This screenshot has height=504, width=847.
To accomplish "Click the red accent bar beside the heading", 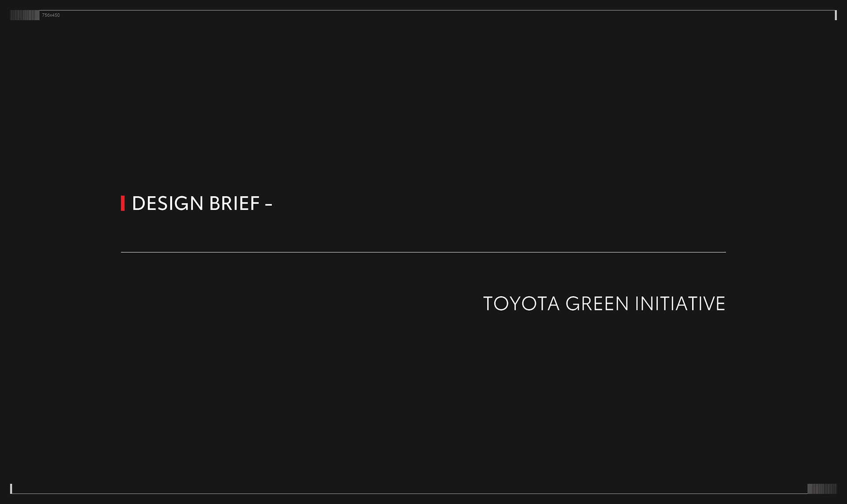I will [123, 203].
